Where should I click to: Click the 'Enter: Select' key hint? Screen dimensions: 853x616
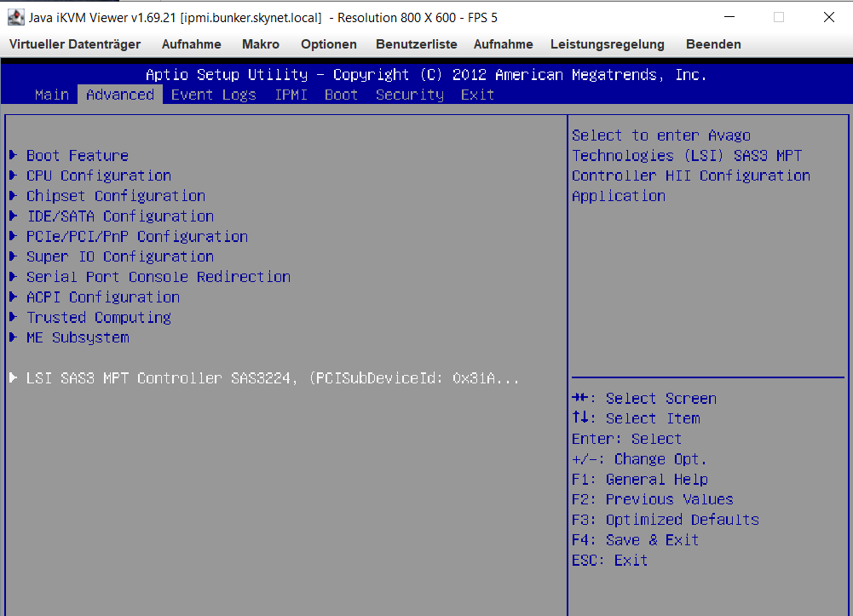point(626,439)
